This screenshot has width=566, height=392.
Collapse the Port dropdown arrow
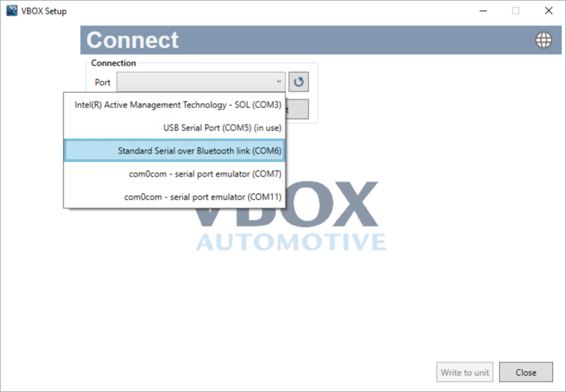pos(278,81)
